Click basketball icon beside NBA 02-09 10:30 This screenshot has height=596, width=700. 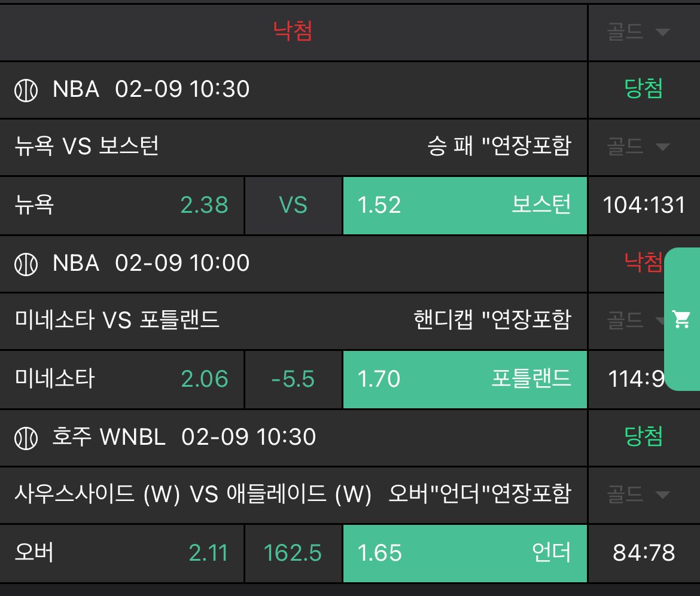tap(26, 90)
